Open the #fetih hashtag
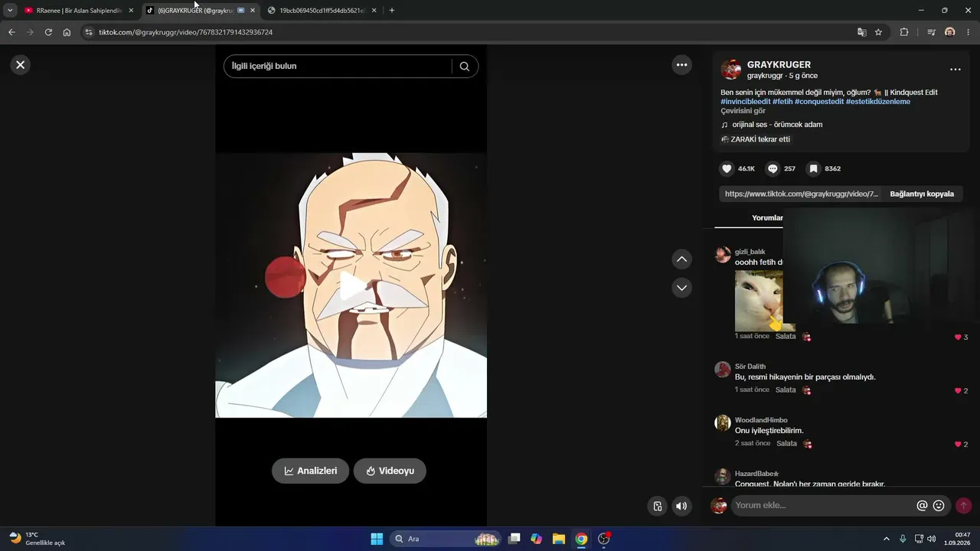The height and width of the screenshot is (551, 980). click(x=782, y=102)
